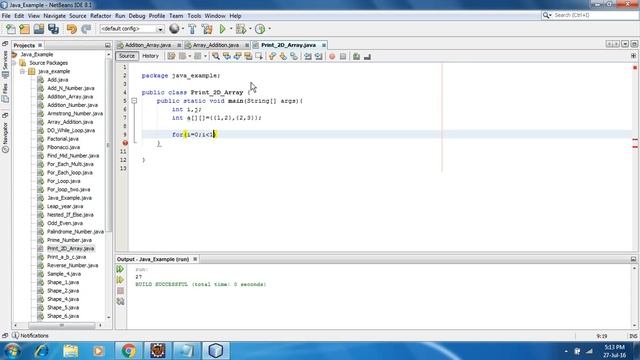Screen dimensions: 640x360
Task: Click the Shift Line Right editor icon
Action: 318,56
